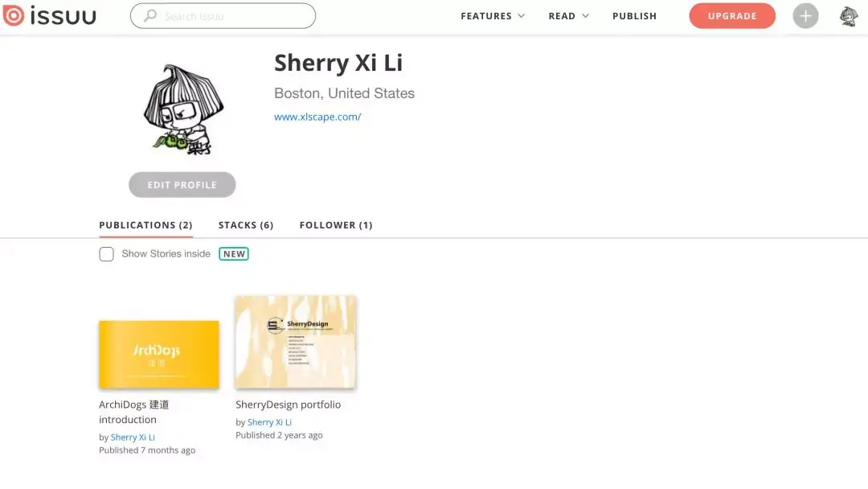Image resolution: width=868 pixels, height=489 pixels.
Task: Open the Publish menu item
Action: pyautogui.click(x=634, y=16)
